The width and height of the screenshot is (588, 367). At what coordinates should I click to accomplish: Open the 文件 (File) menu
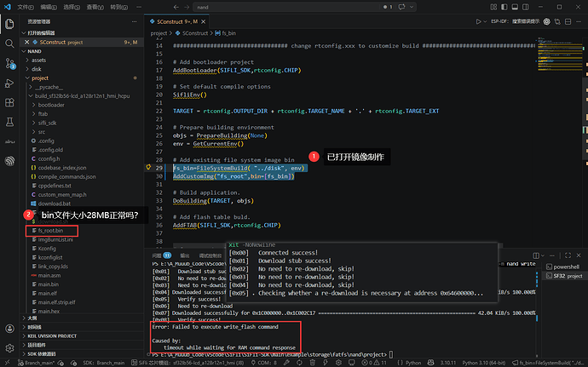click(26, 6)
